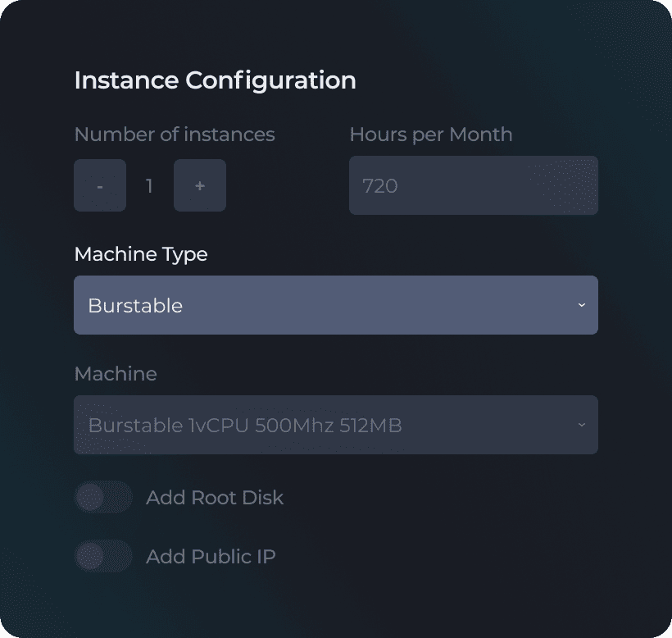The width and height of the screenshot is (672, 638).
Task: Click the chevron in the Burstable selector
Action: pyautogui.click(x=582, y=305)
